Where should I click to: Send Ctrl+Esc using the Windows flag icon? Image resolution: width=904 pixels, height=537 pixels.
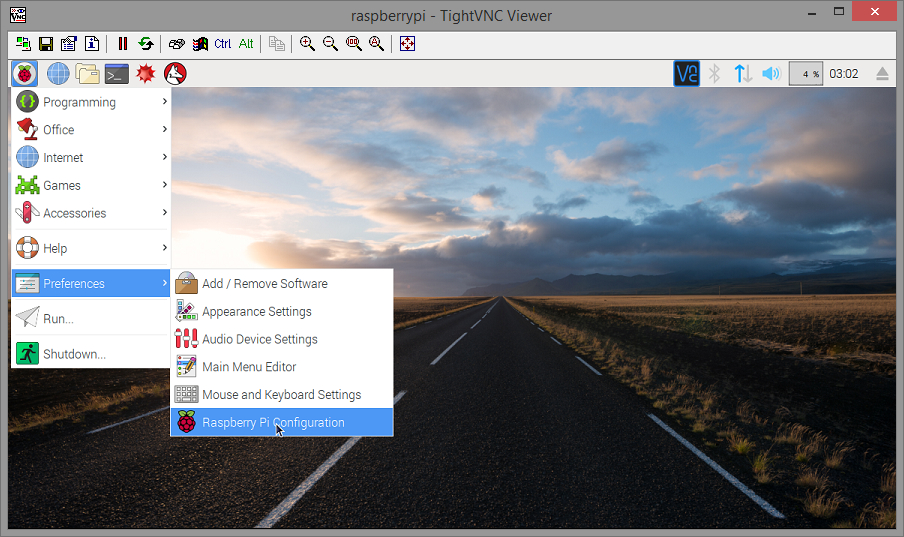tap(200, 44)
